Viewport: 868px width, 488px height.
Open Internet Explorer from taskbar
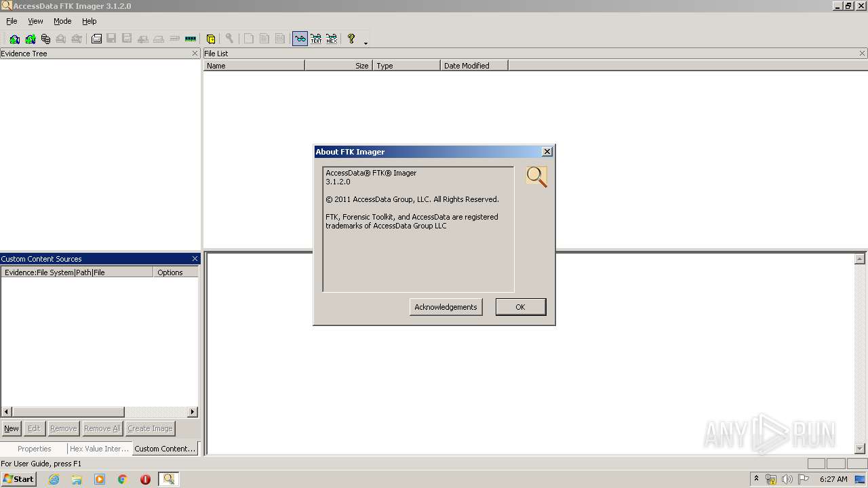[x=54, y=479]
